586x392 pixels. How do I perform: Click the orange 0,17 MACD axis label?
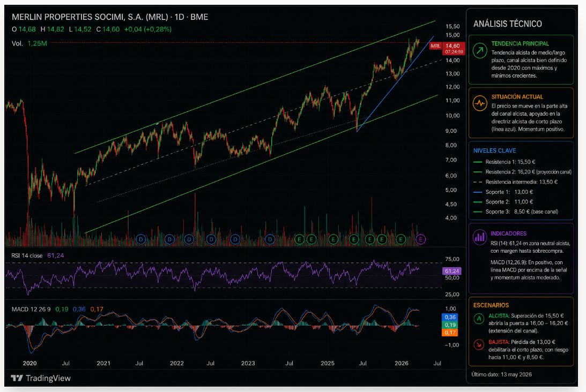[x=450, y=333]
